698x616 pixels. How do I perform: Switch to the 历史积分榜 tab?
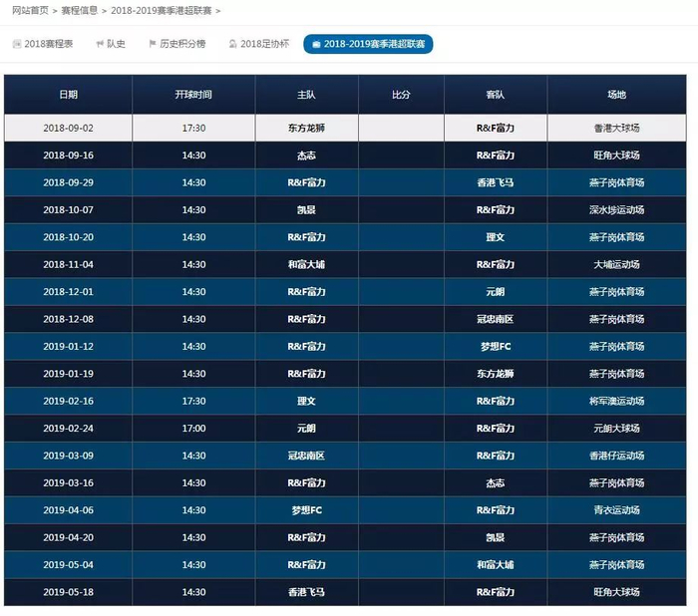pyautogui.click(x=177, y=44)
